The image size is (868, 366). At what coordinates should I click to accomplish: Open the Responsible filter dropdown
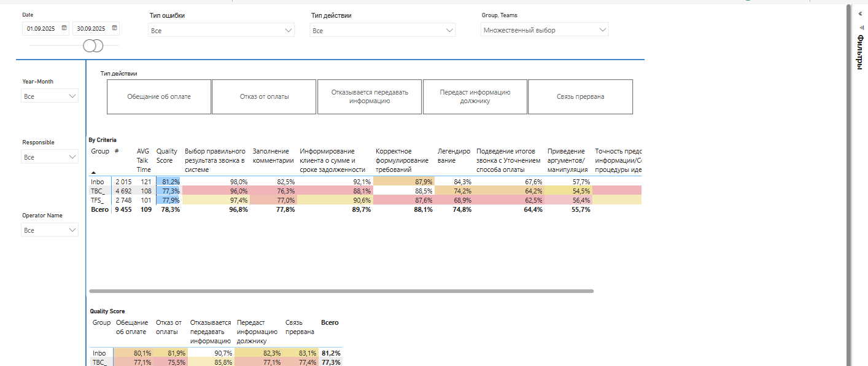pos(72,157)
